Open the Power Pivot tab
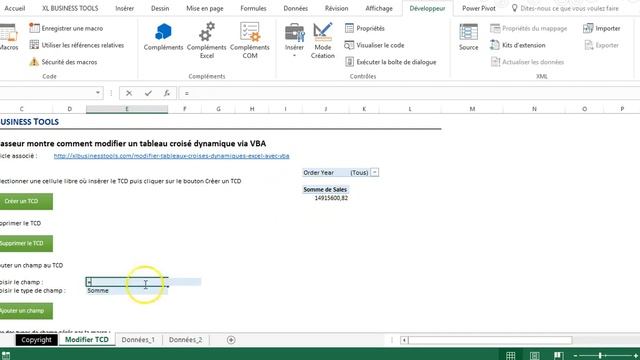This screenshot has width=640, height=360. pos(478,8)
